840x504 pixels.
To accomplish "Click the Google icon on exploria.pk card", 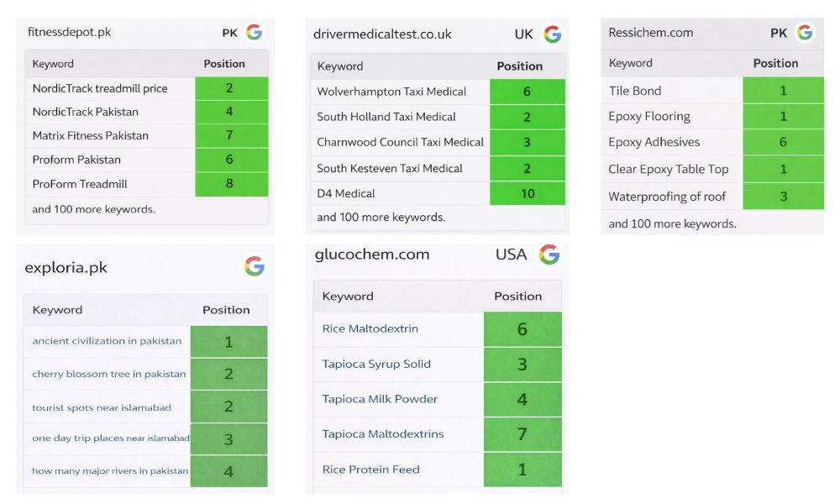I will pyautogui.click(x=254, y=267).
